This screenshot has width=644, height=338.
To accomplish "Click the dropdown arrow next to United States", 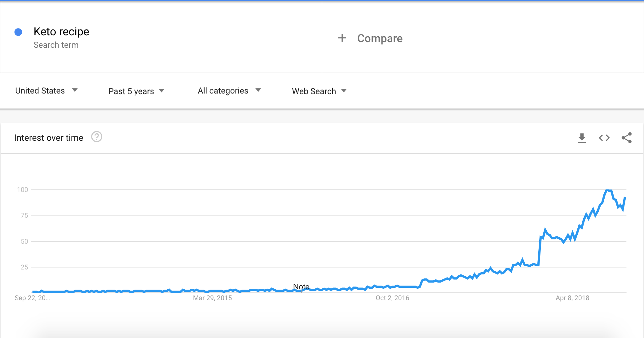I will click(75, 90).
